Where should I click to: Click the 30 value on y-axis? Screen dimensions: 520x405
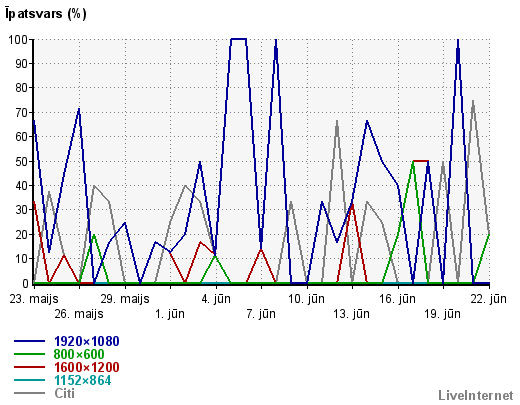(22, 210)
